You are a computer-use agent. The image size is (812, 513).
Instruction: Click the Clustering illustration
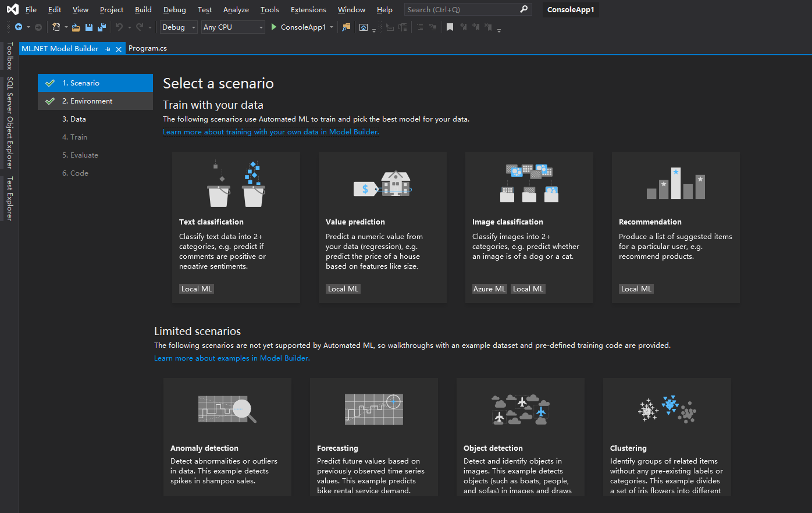pyautogui.click(x=667, y=409)
